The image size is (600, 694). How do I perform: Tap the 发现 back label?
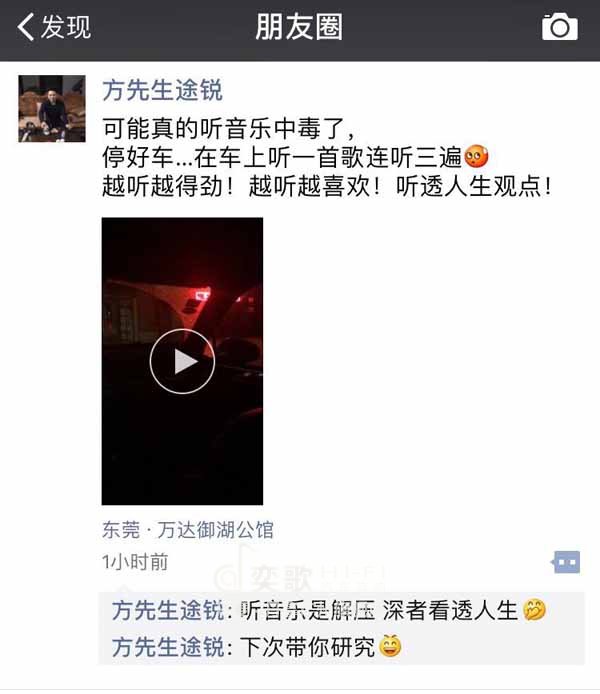(x=66, y=27)
